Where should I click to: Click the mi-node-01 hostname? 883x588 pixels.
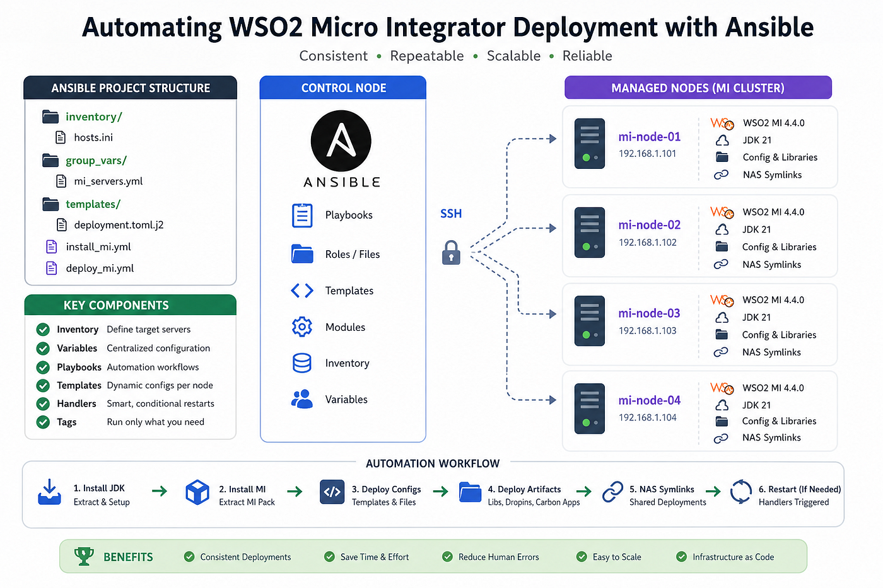tap(650, 137)
